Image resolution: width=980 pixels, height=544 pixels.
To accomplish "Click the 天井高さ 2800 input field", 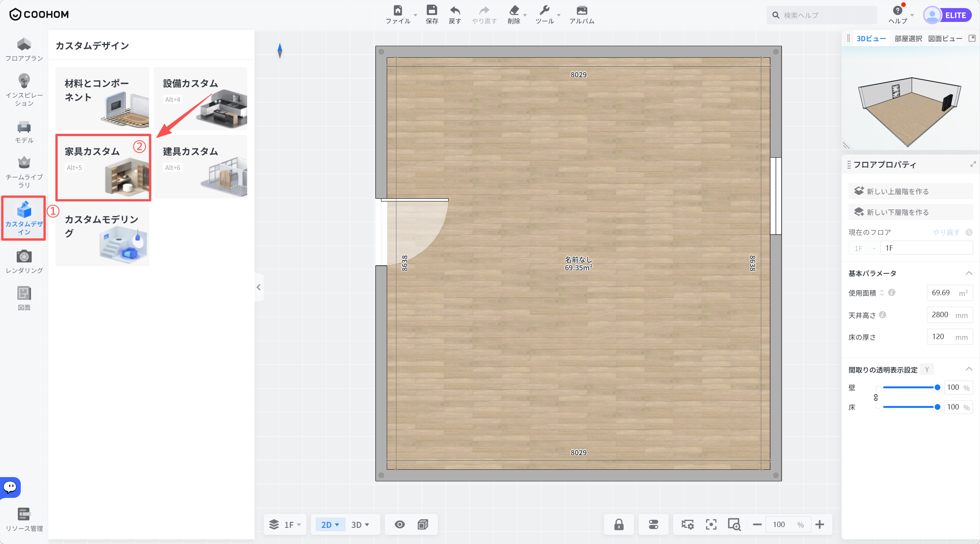I will [949, 315].
